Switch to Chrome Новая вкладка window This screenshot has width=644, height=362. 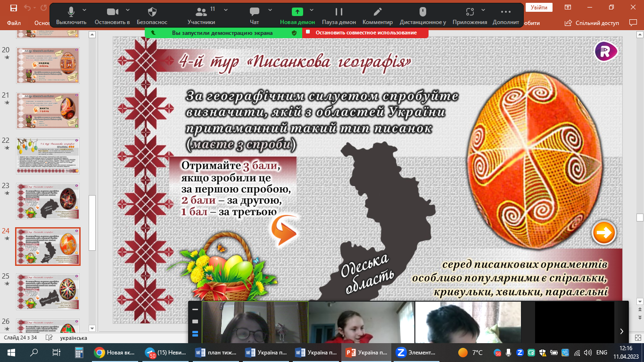pyautogui.click(x=115, y=352)
